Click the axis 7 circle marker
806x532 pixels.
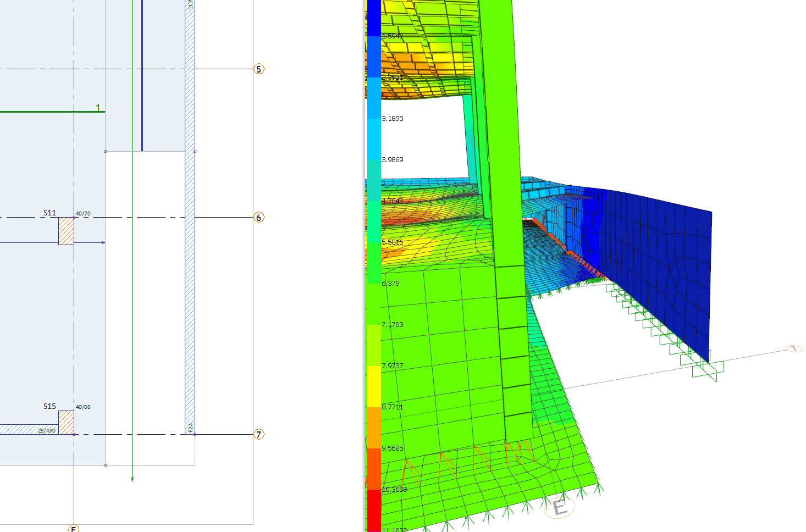[258, 435]
